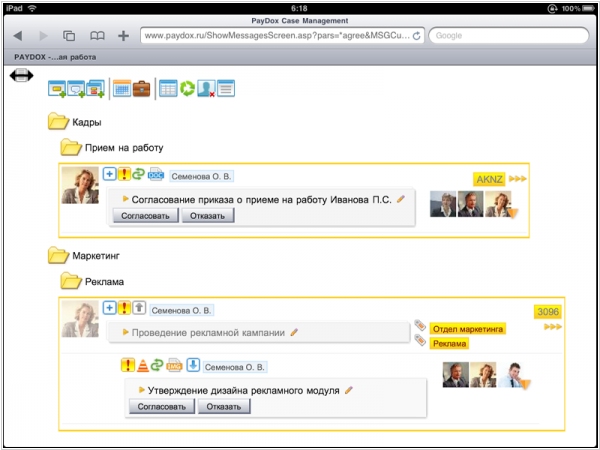Click tag icon beside Отдел маркетинга
The image size is (600, 450).
point(420,325)
